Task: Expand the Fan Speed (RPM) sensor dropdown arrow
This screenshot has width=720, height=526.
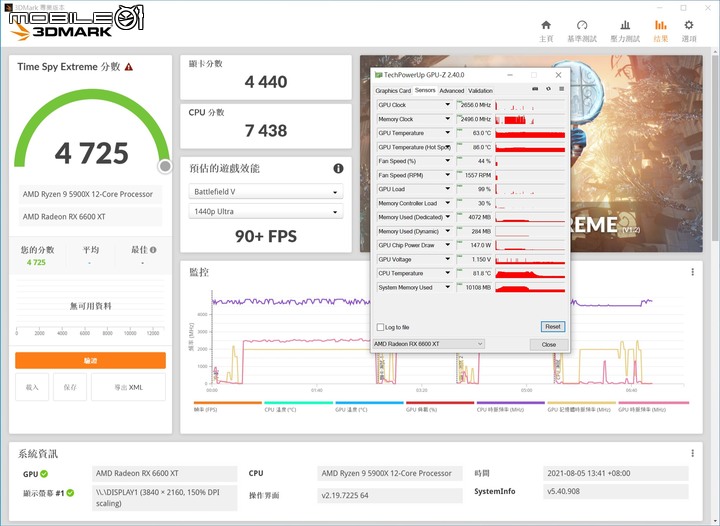Action: point(447,175)
